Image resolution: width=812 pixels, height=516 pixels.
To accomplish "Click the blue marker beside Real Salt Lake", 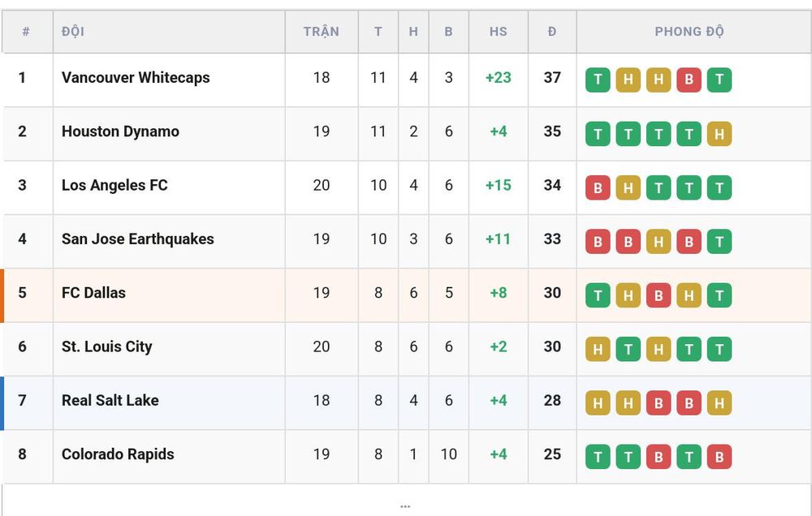I will [2, 403].
